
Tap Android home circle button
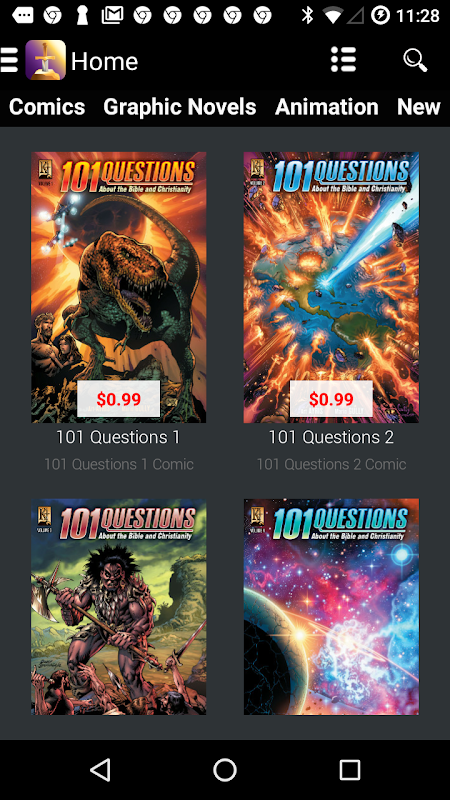pos(225,769)
